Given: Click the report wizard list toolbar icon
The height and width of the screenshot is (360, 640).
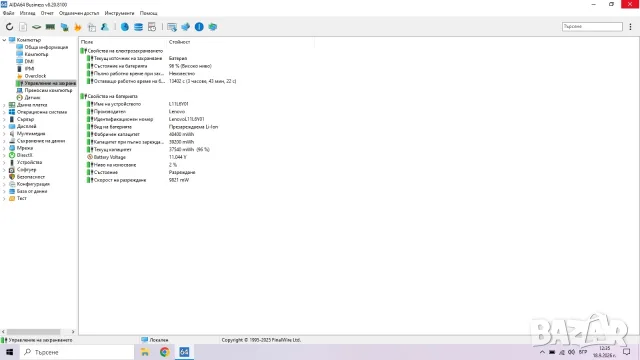Looking at the screenshot, I should pyautogui.click(x=172, y=27).
